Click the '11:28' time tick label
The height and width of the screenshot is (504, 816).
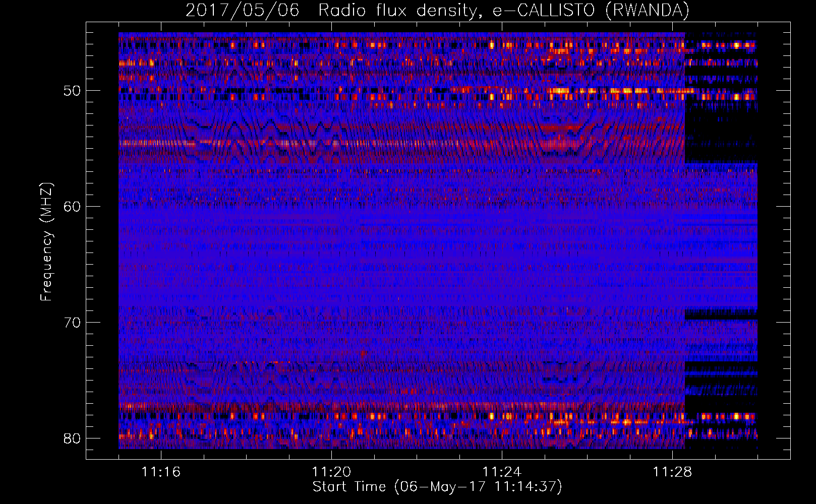672,472
